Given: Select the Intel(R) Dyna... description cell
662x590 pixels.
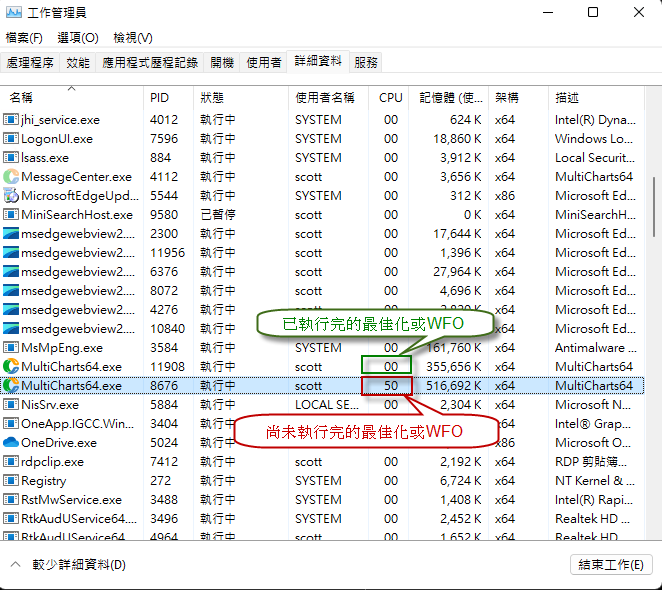Looking at the screenshot, I should point(595,120).
